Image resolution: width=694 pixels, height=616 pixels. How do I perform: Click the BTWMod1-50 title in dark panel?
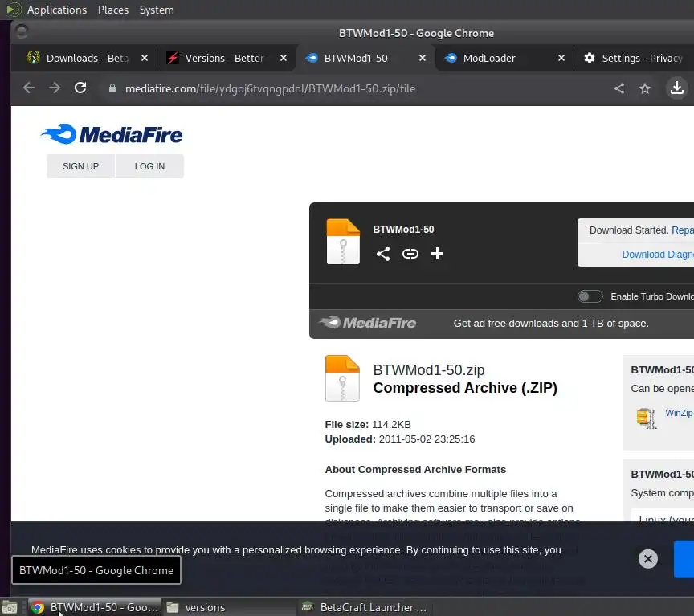pos(403,230)
